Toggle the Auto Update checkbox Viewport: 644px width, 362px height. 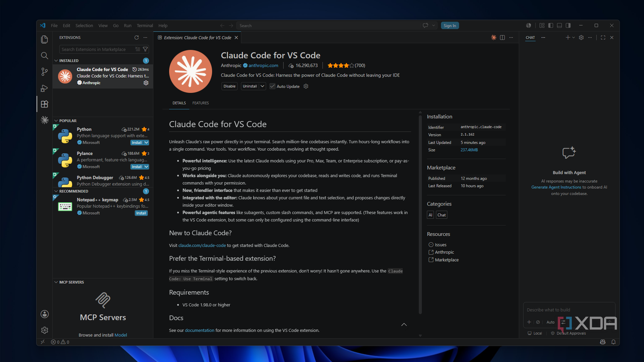coord(272,86)
